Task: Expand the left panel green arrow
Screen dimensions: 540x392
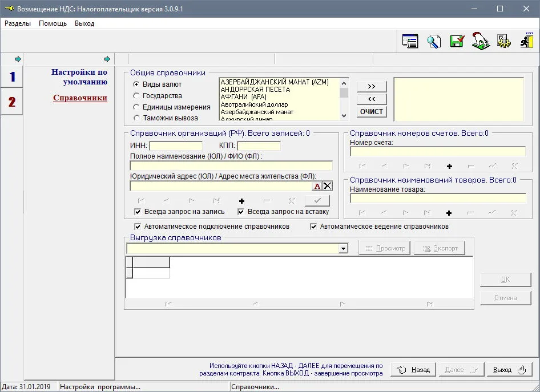Action: 18,59
